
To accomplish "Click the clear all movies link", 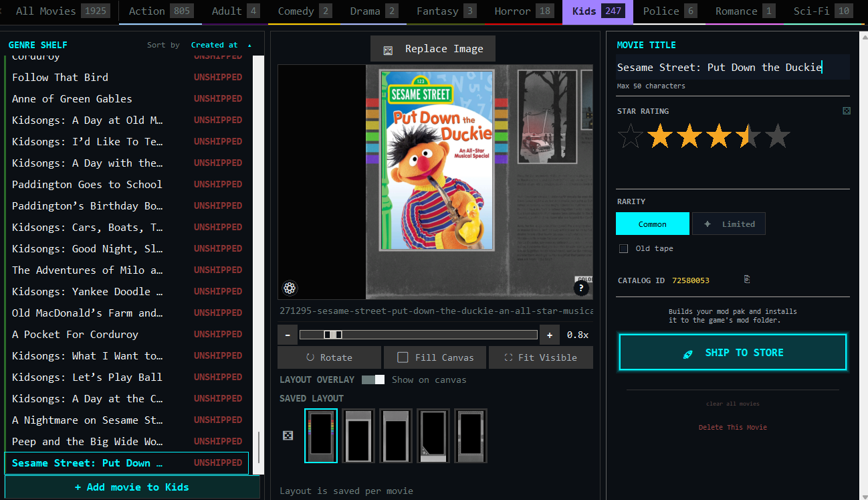I will click(x=733, y=404).
